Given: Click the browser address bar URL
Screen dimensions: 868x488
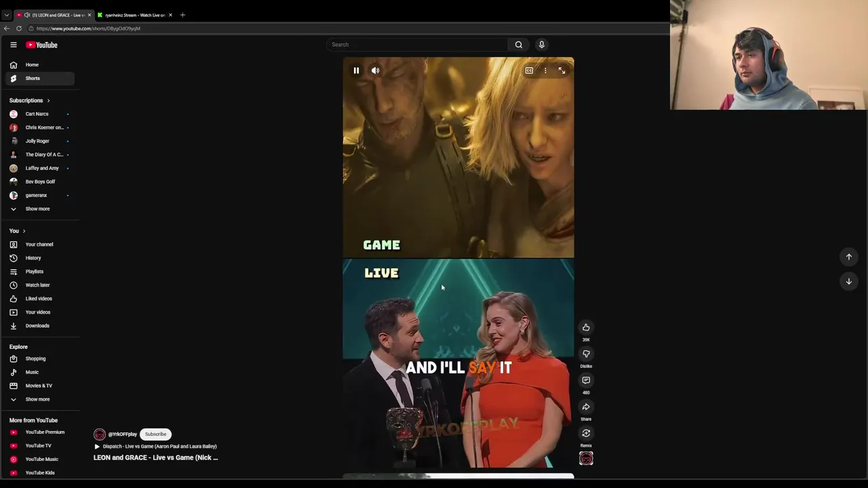Looking at the screenshot, I should [x=88, y=28].
